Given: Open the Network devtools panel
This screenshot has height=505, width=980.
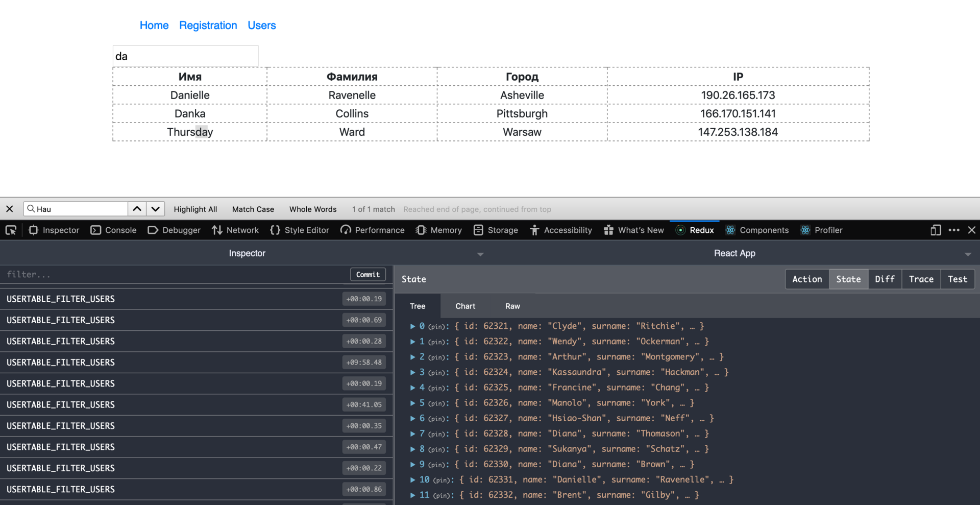Looking at the screenshot, I should tap(235, 230).
